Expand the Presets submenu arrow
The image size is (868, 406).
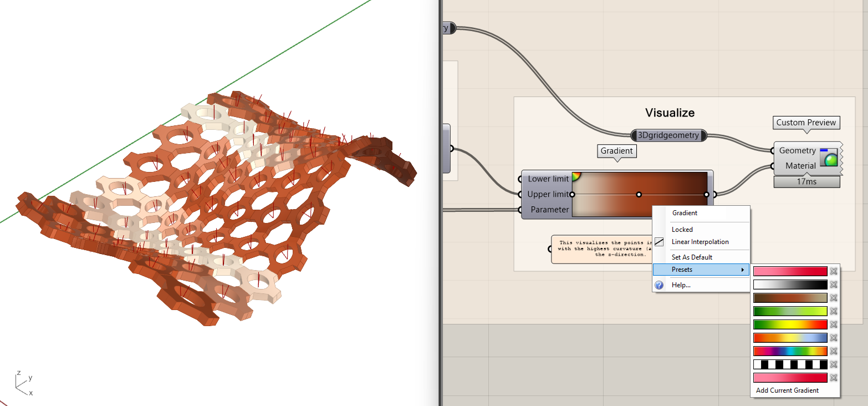[x=742, y=270]
